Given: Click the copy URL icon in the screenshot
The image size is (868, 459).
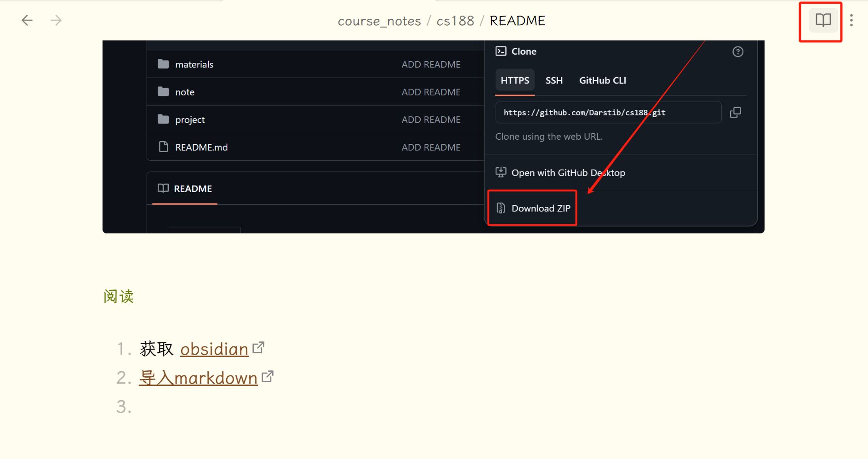Looking at the screenshot, I should point(735,113).
